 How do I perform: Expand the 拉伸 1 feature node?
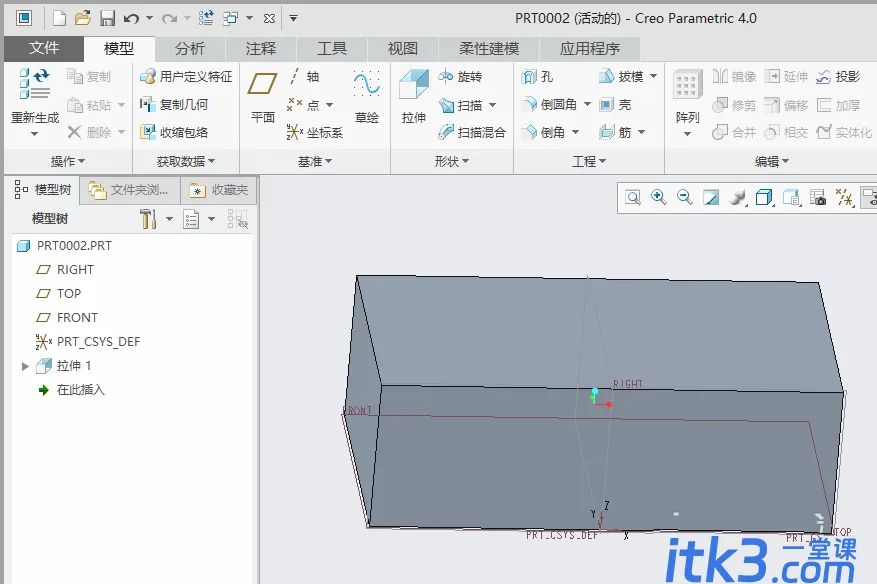25,366
